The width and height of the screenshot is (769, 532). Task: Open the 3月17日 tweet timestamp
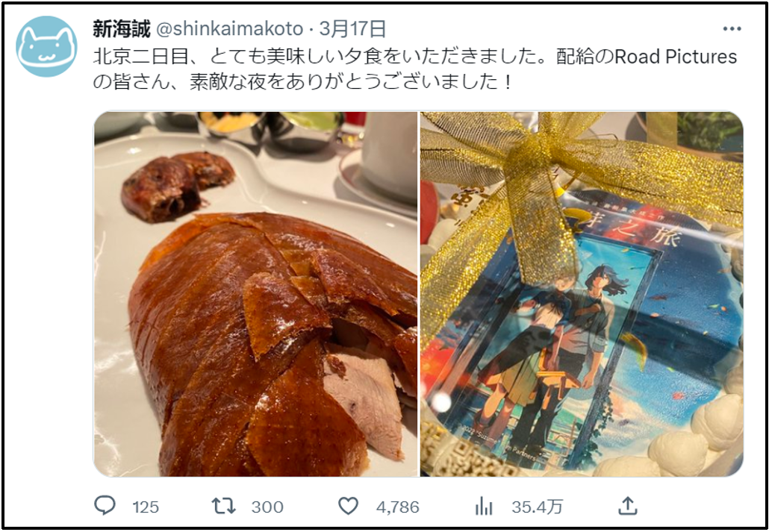click(352, 29)
